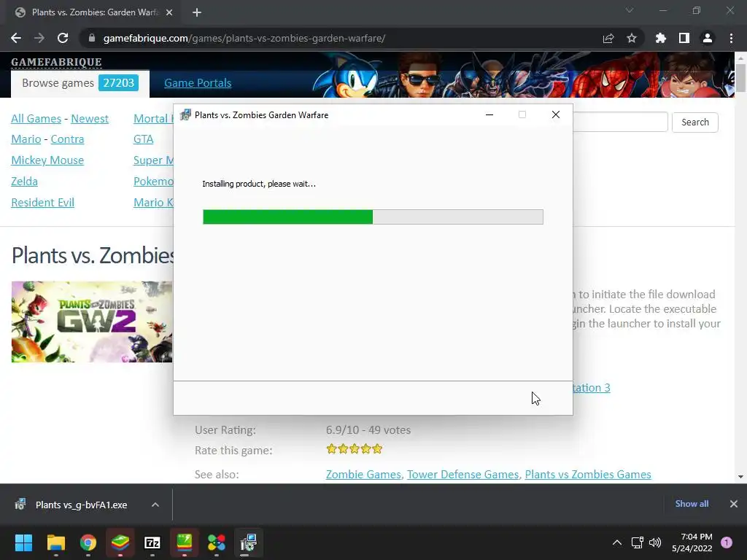Screen dimensions: 747x560
Task: Open the Chrome profile menu
Action: tap(708, 38)
